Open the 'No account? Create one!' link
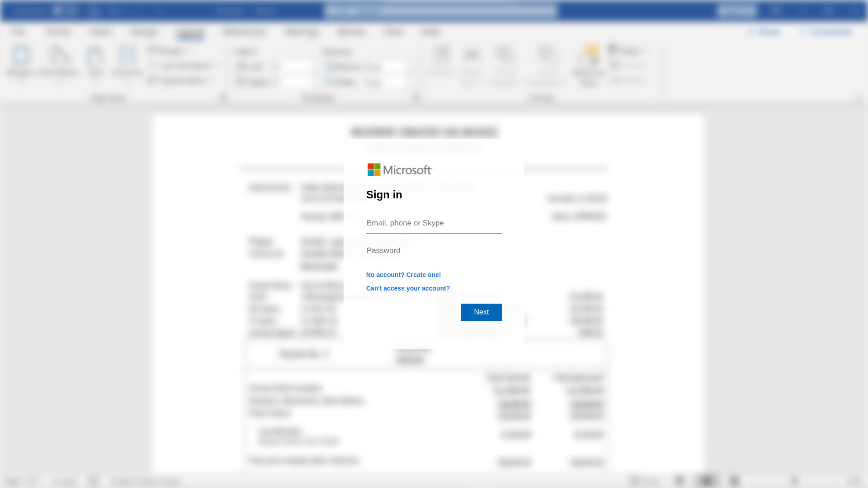868x488 pixels. tap(404, 275)
